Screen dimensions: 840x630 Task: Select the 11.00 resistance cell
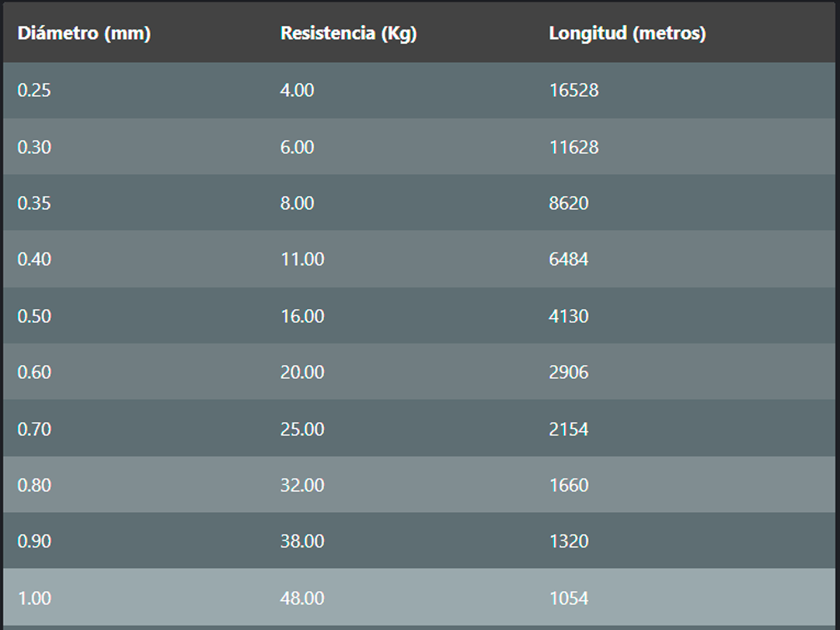[x=302, y=259]
